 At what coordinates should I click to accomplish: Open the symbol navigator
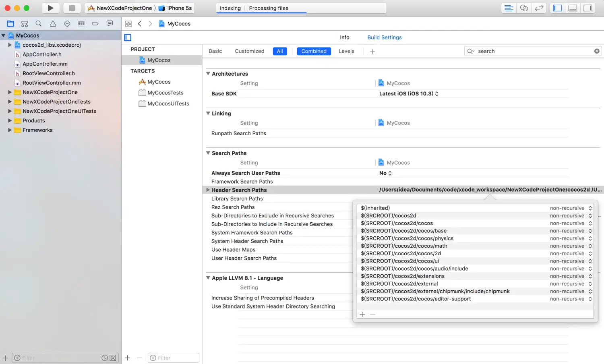(x=25, y=24)
